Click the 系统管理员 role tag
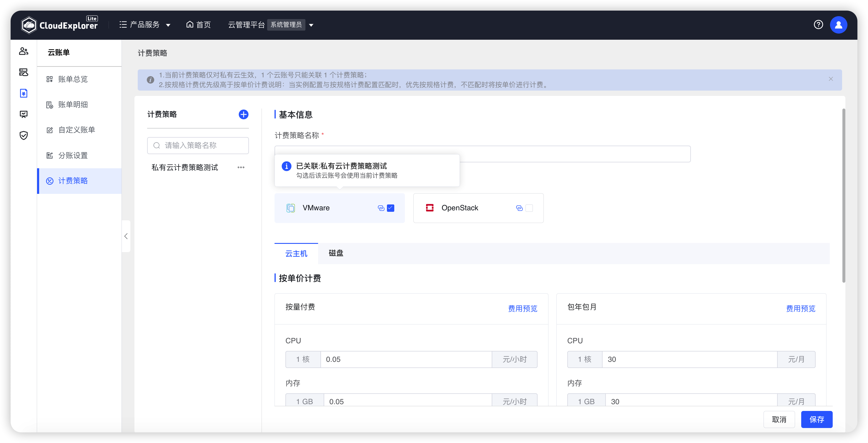Viewport: 868px width, 443px height. coord(286,25)
